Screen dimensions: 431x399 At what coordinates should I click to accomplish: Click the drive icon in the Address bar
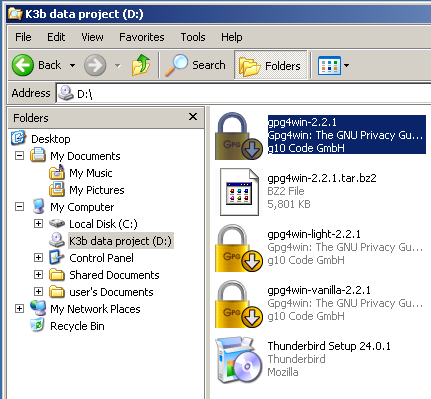click(x=66, y=93)
